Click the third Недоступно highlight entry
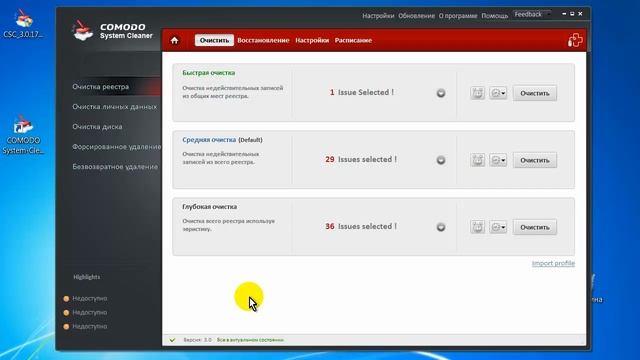The height and width of the screenshot is (360, 640). tap(86, 326)
